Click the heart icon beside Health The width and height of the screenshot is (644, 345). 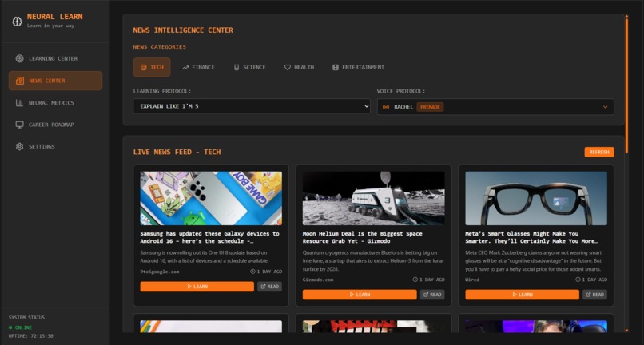pyautogui.click(x=288, y=67)
